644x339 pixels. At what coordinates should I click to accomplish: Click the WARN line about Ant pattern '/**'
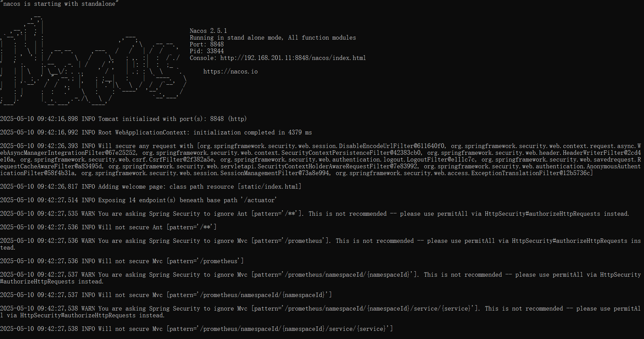pyautogui.click(x=315, y=214)
